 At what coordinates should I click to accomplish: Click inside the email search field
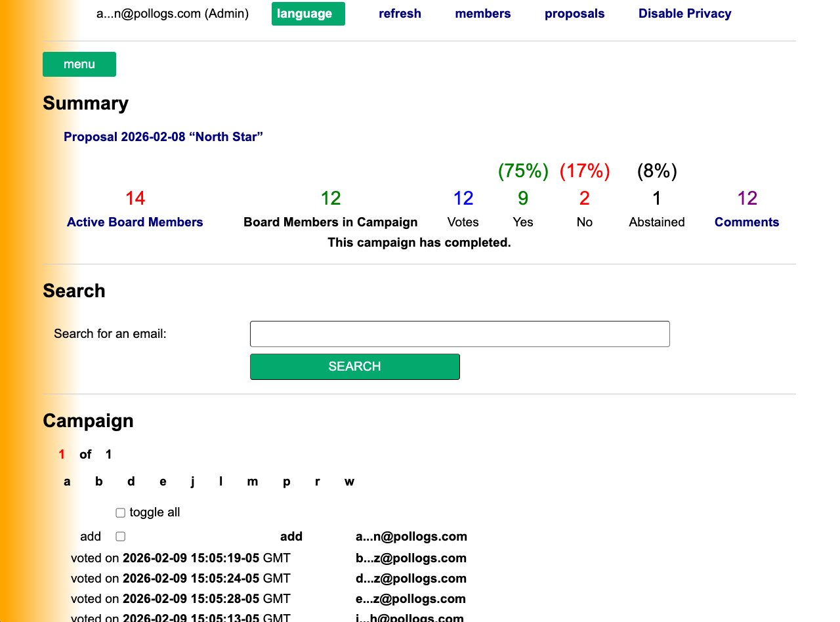pyautogui.click(x=459, y=334)
